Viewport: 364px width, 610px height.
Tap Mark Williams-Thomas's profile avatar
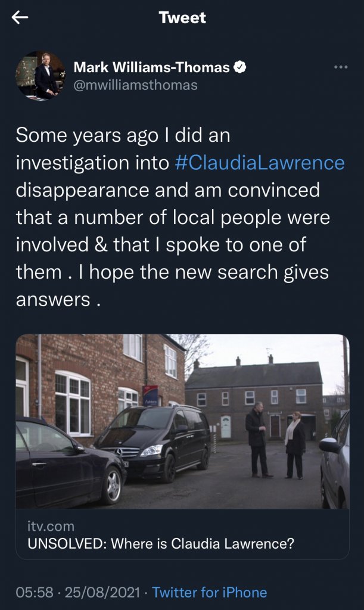40,75
